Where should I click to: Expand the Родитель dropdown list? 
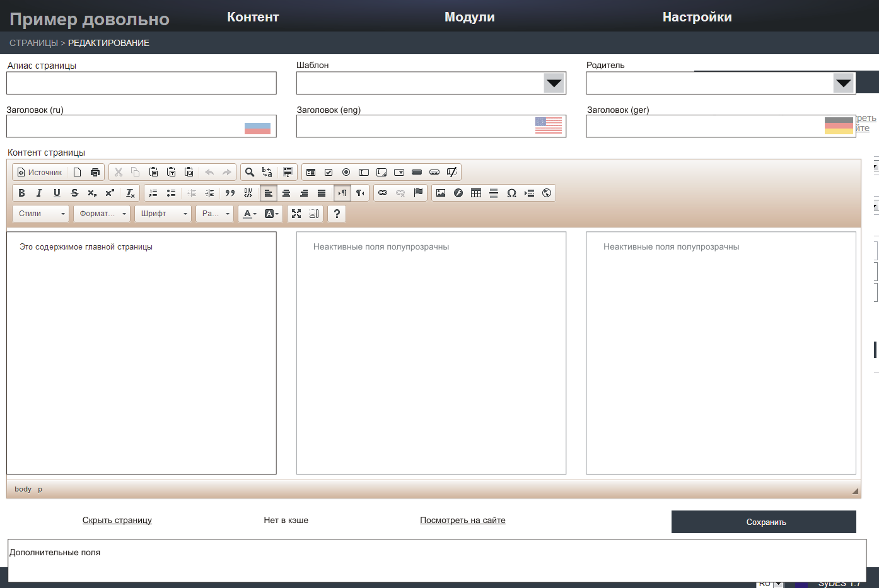pos(843,83)
